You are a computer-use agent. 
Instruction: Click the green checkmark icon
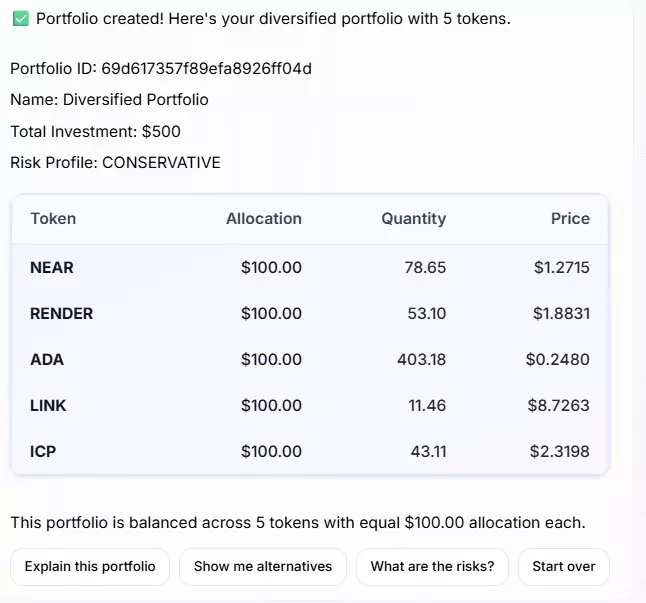click(x=21, y=19)
